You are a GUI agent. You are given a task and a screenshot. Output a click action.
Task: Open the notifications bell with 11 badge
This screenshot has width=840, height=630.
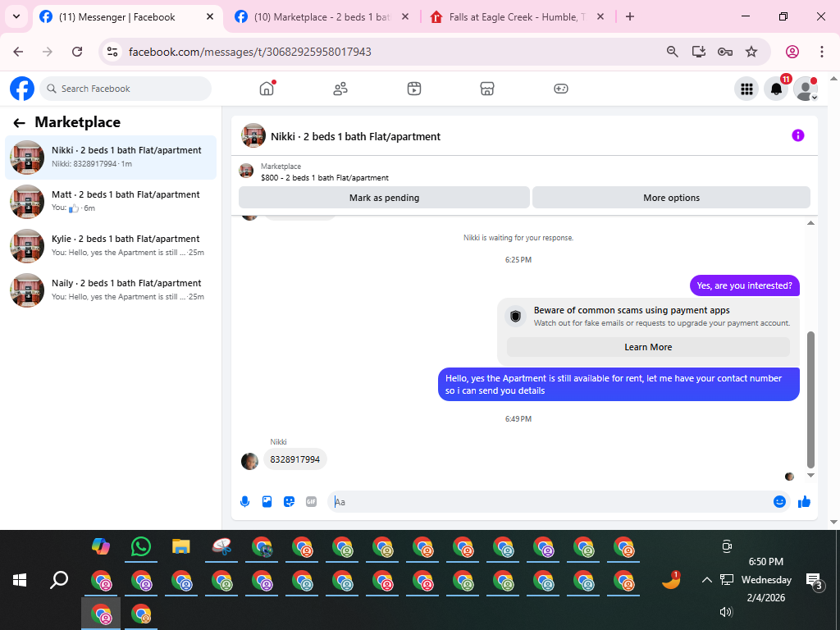(x=776, y=89)
